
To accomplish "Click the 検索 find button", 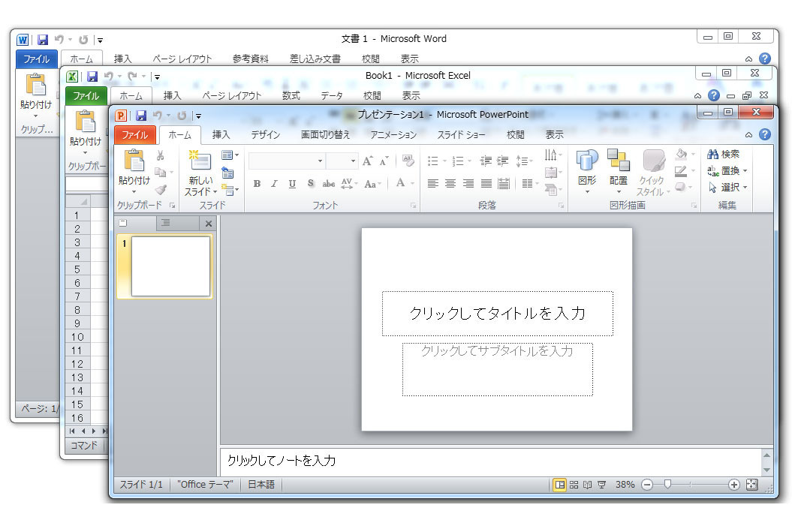I will [723, 155].
